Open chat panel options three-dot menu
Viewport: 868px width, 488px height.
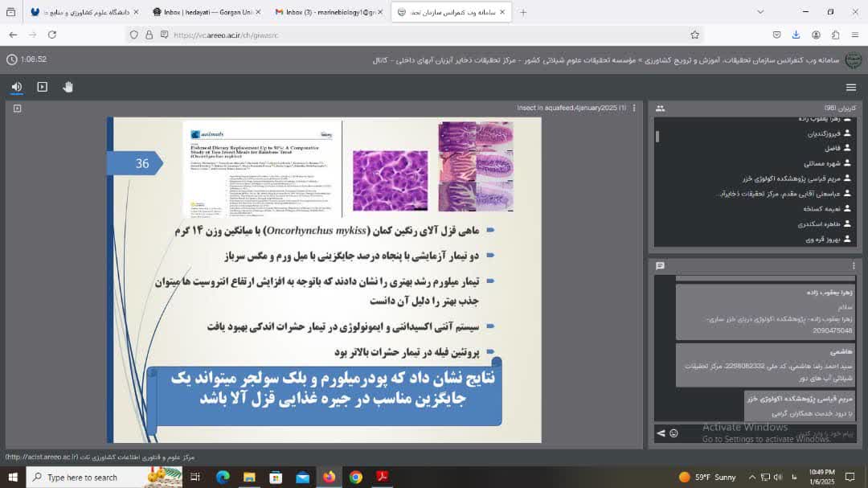coord(854,265)
